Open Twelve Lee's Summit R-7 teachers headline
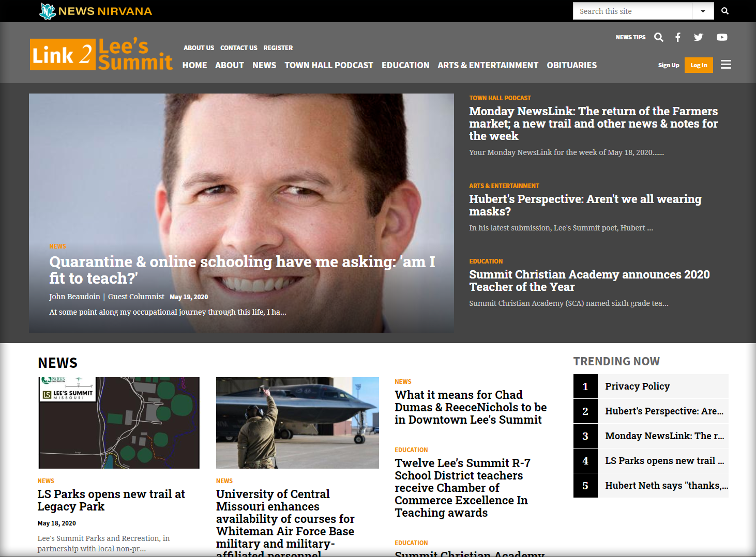Screen dimensions: 756x557 [462, 488]
